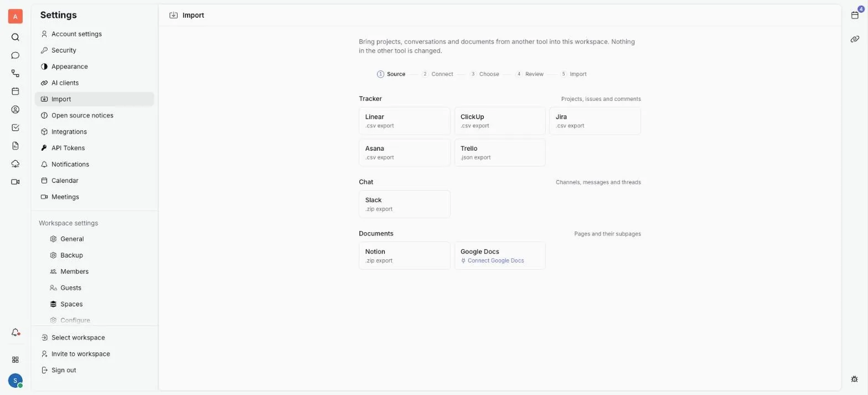Click 'Channels, messages and threads' text
The width and height of the screenshot is (868, 395).
click(598, 182)
